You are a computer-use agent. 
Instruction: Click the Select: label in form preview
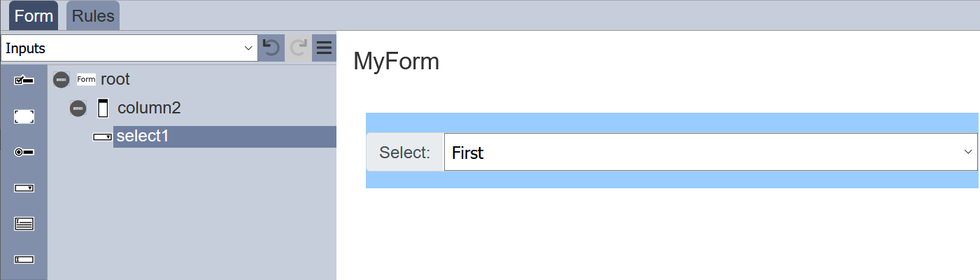tap(405, 152)
